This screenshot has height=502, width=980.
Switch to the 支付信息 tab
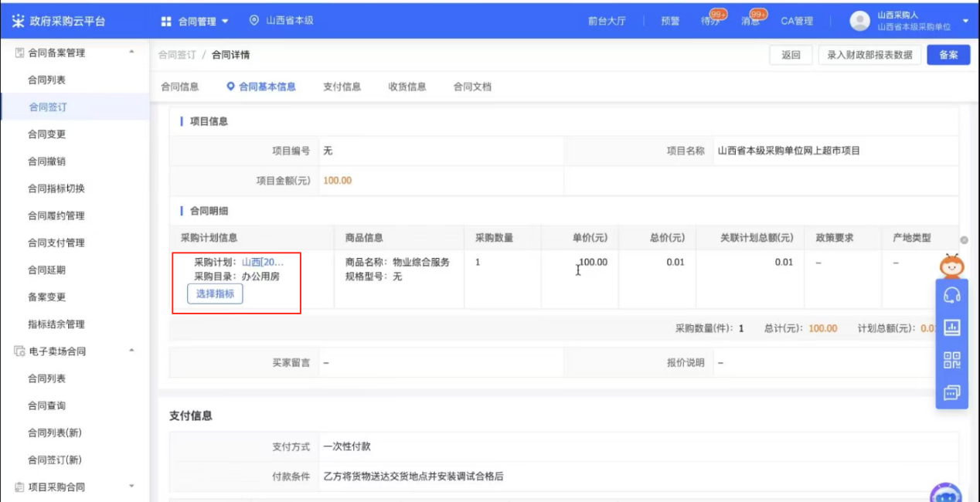tap(342, 86)
